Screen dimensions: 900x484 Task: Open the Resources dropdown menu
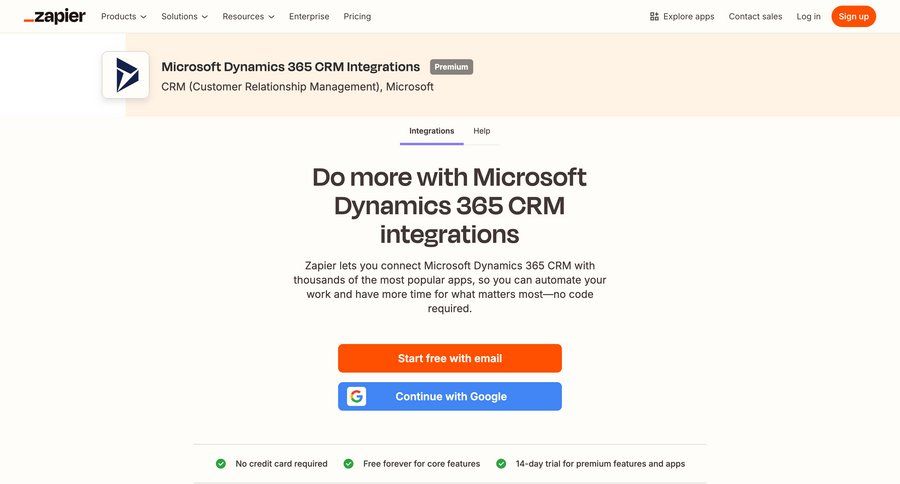coord(249,17)
